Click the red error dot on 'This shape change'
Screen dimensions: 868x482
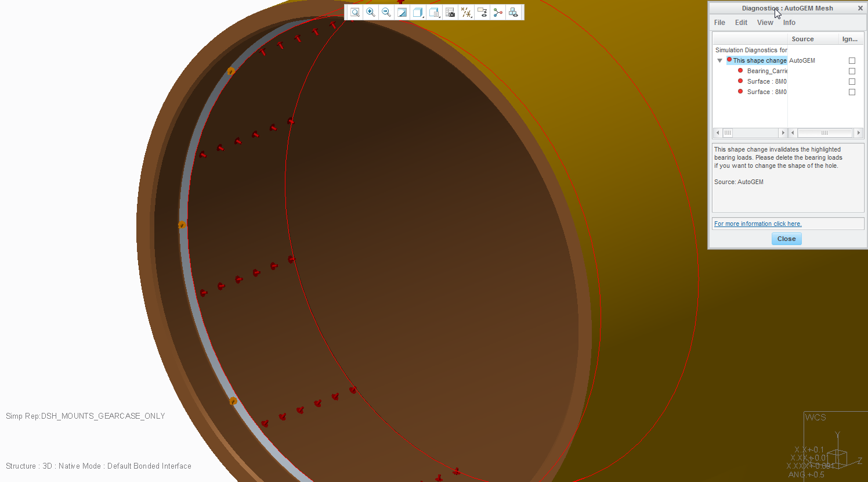tap(729, 60)
